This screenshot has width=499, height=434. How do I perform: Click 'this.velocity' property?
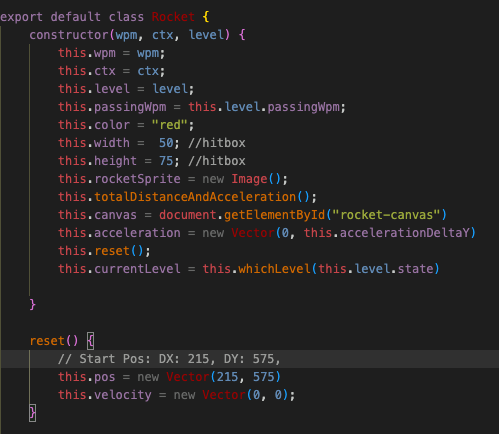[105, 395]
